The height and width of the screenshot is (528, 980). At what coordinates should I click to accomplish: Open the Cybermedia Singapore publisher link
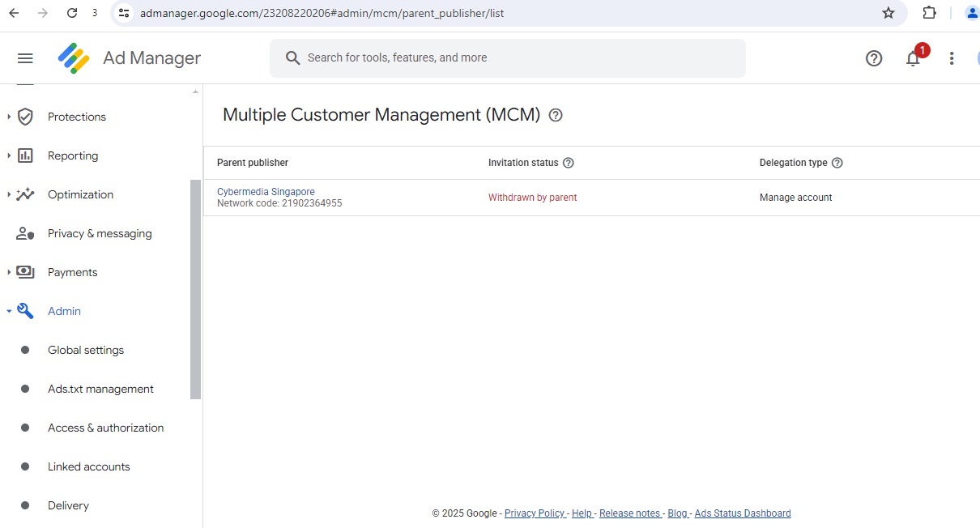(x=266, y=192)
